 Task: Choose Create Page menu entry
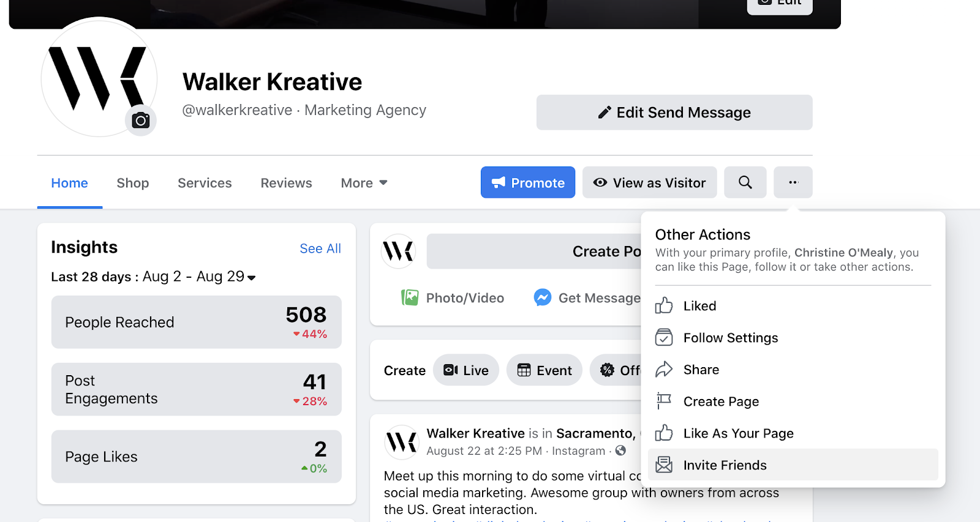(x=793, y=401)
